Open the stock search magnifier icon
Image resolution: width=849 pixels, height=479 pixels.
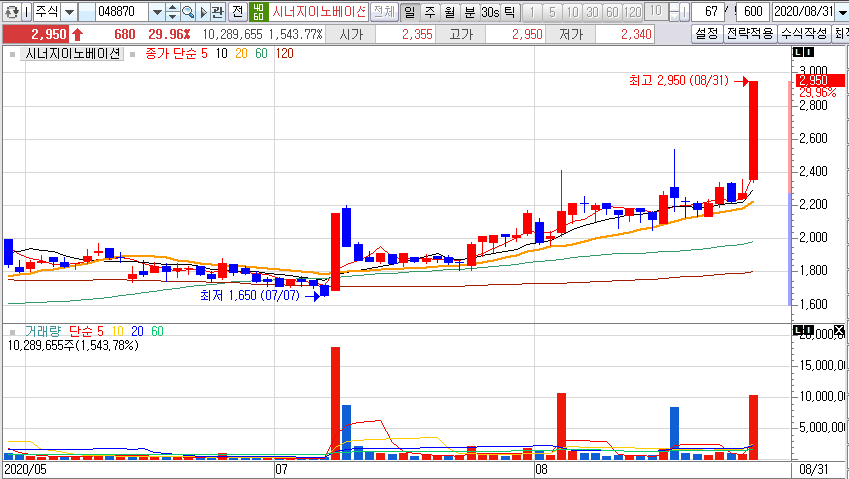point(187,11)
